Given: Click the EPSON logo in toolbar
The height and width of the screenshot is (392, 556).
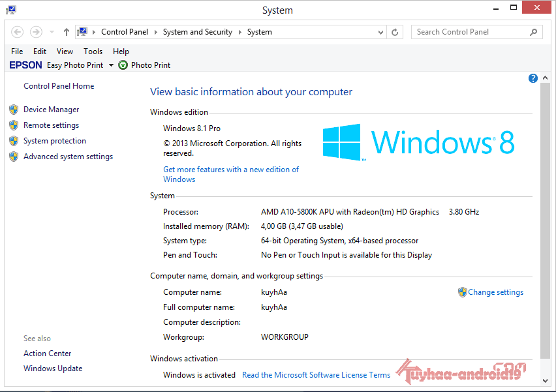Looking at the screenshot, I should point(25,65).
